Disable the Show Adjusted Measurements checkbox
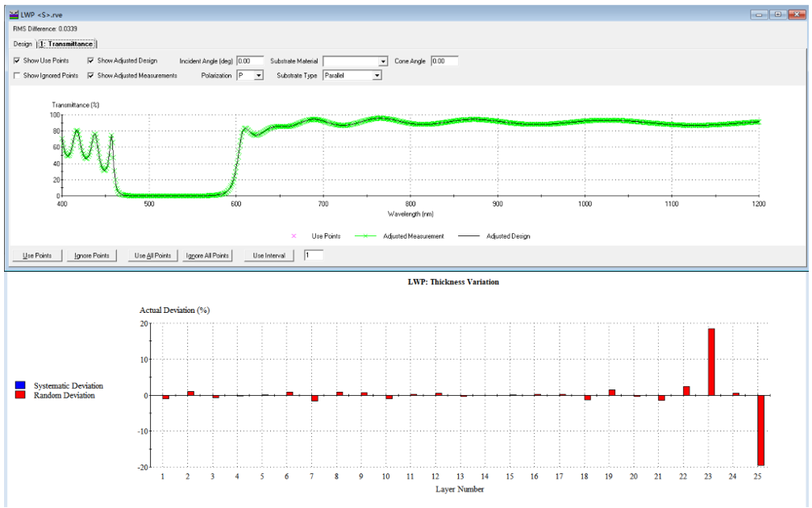 click(91, 75)
